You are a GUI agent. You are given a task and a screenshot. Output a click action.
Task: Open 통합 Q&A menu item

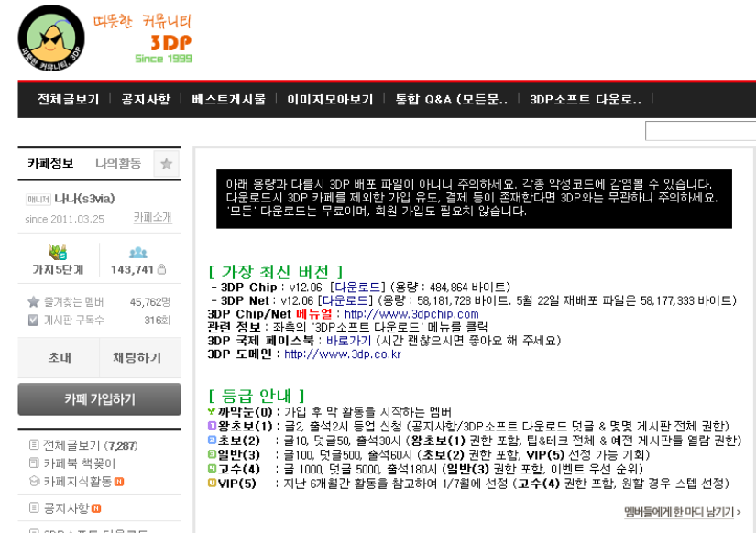(451, 99)
